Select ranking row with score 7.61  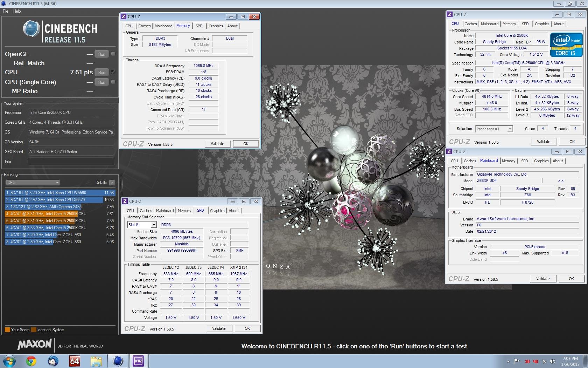(59, 214)
